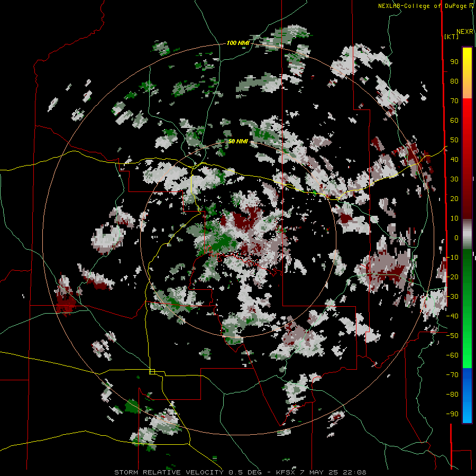Click the positive 70 scale value
This screenshot has height=476, width=476.
[x=454, y=101]
